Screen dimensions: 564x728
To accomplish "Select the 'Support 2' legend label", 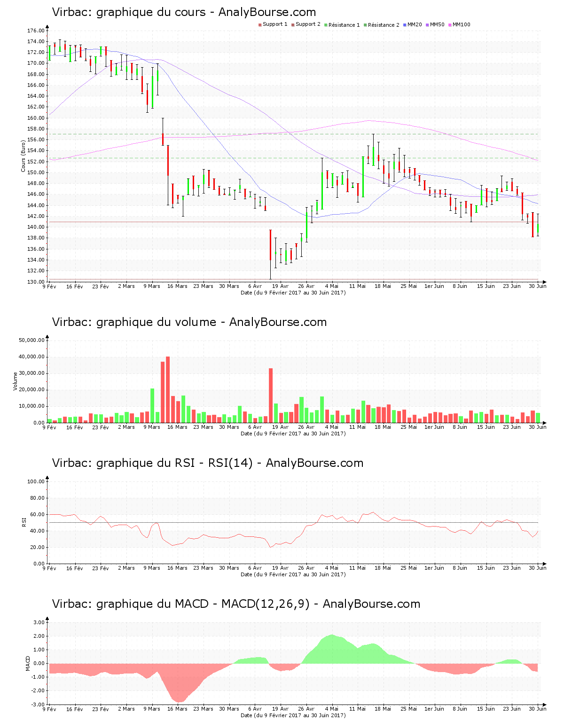I will (x=308, y=24).
